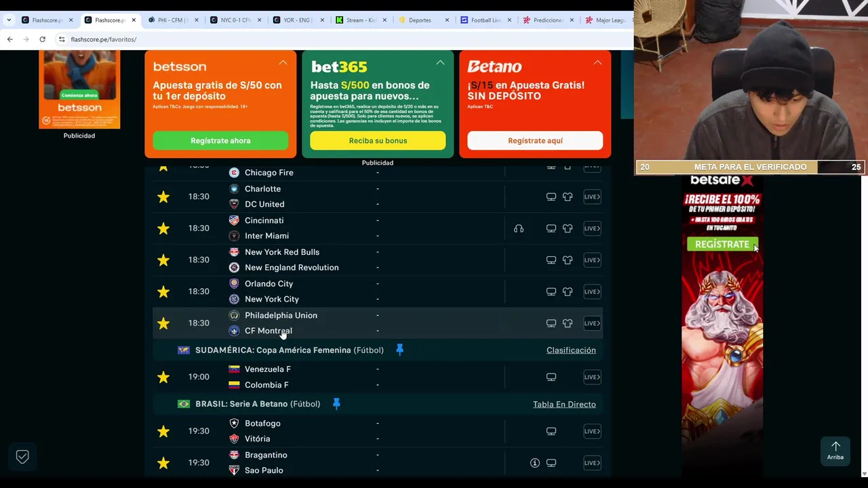Click the site info icon in address bar
This screenshot has width=868, height=488.
coord(61,39)
